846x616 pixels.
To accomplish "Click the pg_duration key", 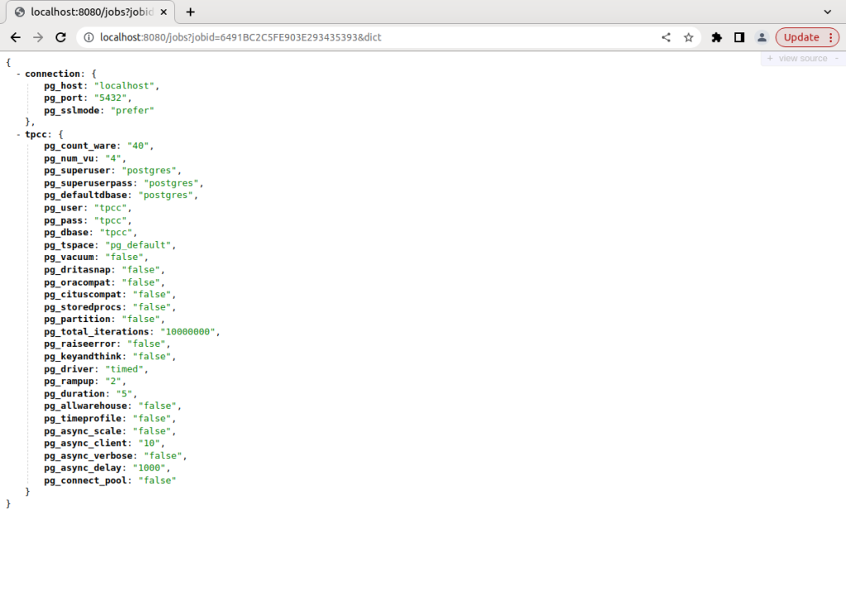I will tap(74, 394).
